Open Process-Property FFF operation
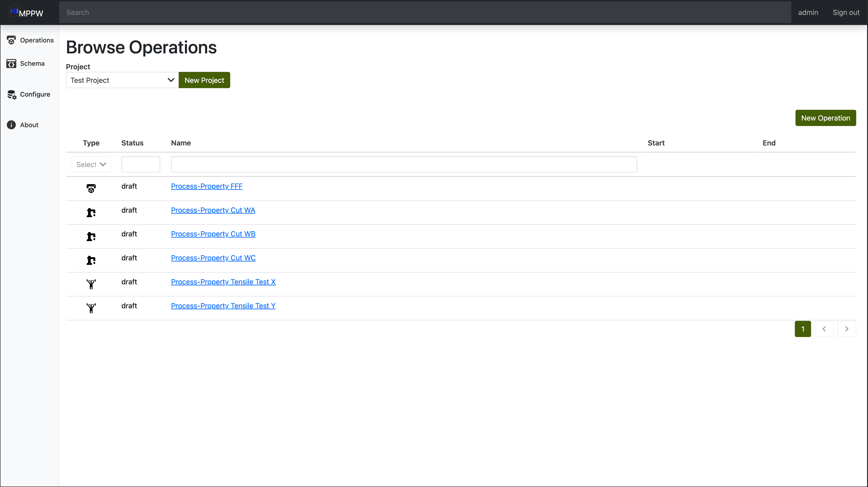This screenshot has height=487, width=868. 207,186
